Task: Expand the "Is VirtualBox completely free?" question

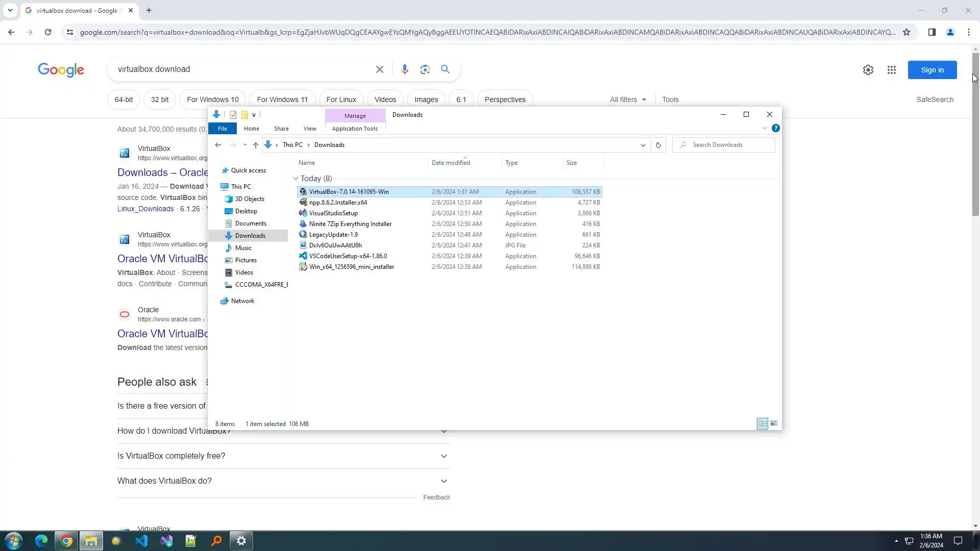Action: pos(444,456)
